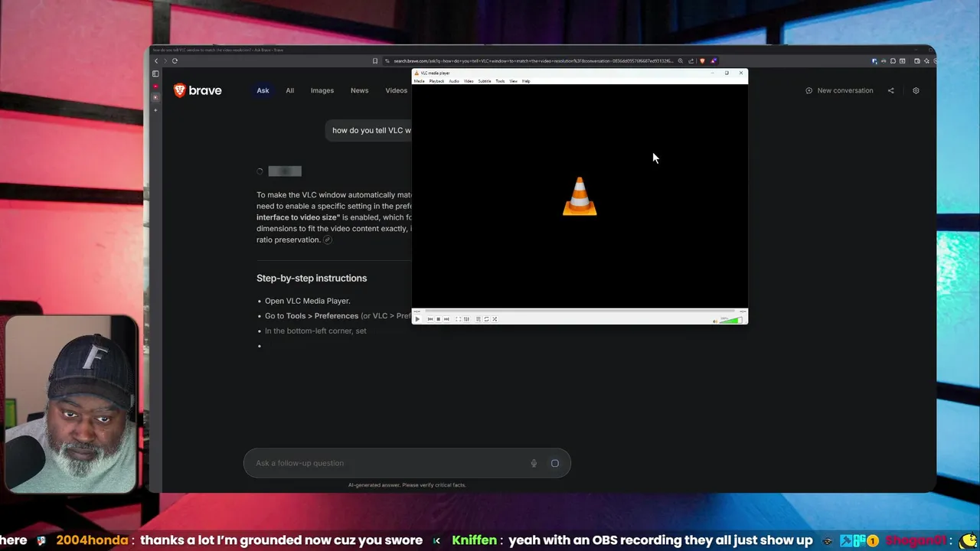Toggle VLC fullscreen button

tap(458, 319)
